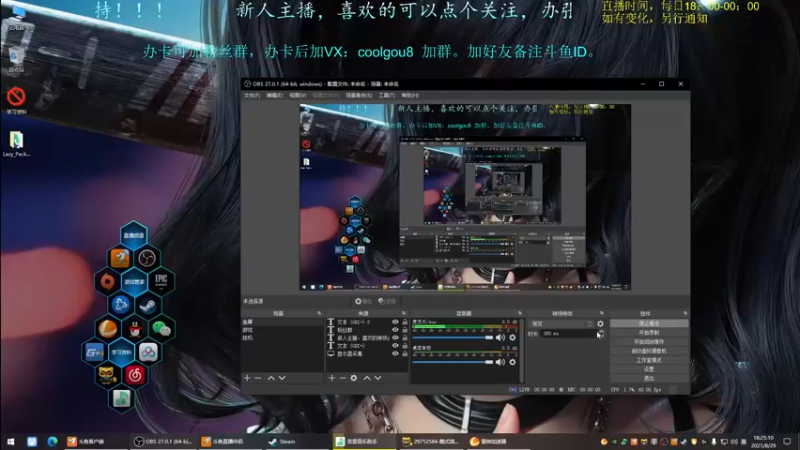The height and width of the screenshot is (450, 800).
Task: Move scene down in scenes list
Action: point(282,378)
